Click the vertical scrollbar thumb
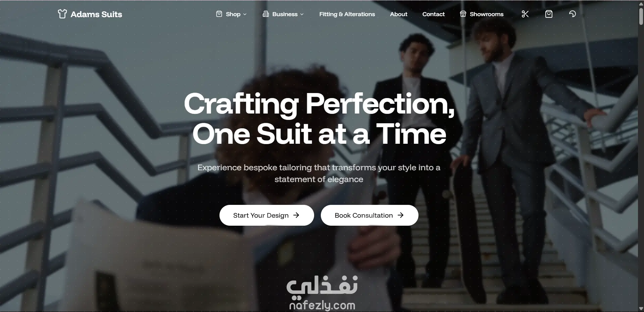Image resolution: width=644 pixels, height=312 pixels. point(641,16)
